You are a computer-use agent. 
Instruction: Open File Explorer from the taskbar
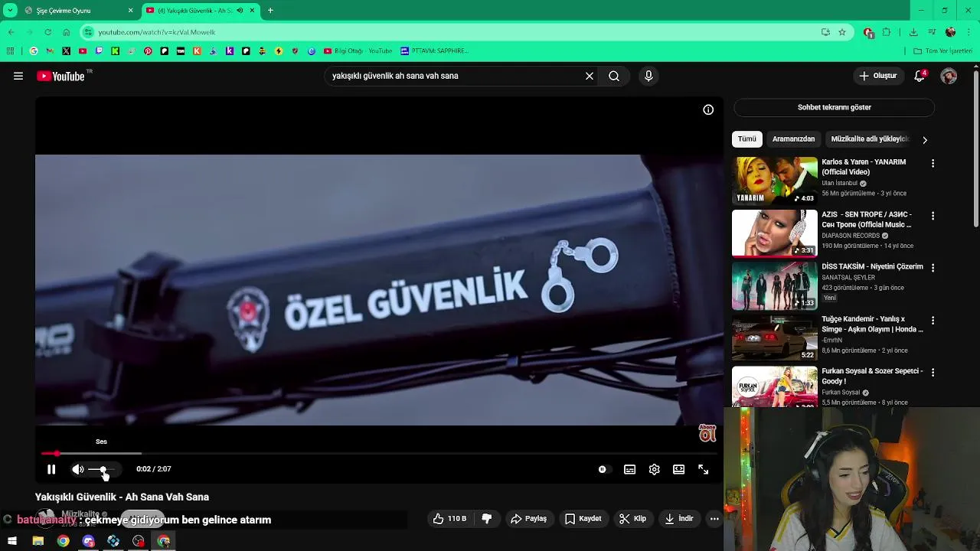tap(38, 541)
